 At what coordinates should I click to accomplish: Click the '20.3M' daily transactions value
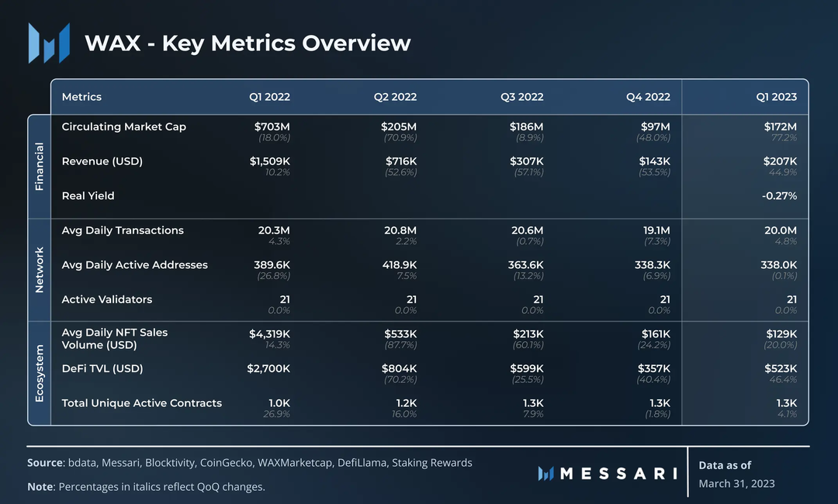point(274,230)
